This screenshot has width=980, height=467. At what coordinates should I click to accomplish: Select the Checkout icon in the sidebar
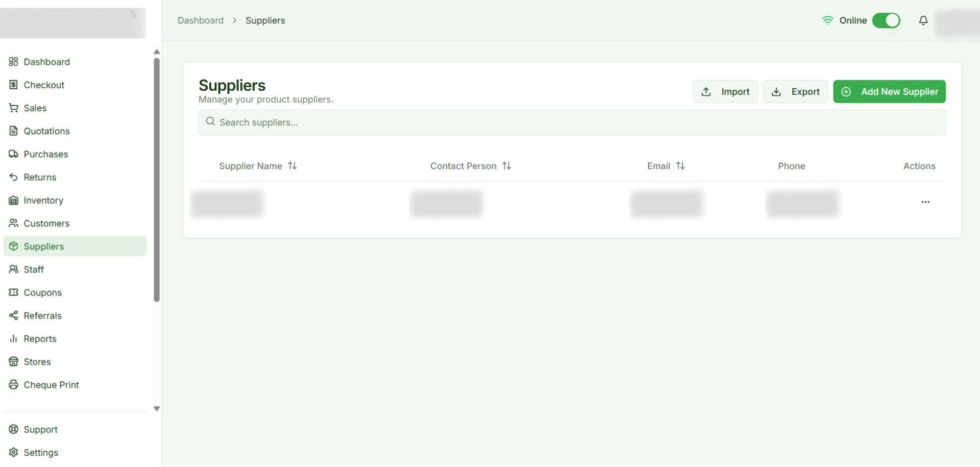click(x=14, y=85)
